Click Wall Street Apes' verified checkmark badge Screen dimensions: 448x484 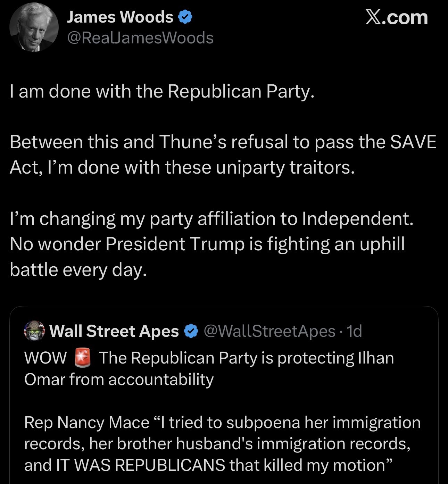(191, 331)
